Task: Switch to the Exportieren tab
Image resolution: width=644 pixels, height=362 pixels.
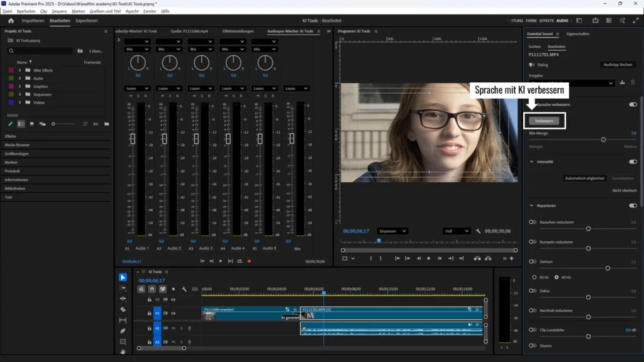Action: pyautogui.click(x=87, y=21)
